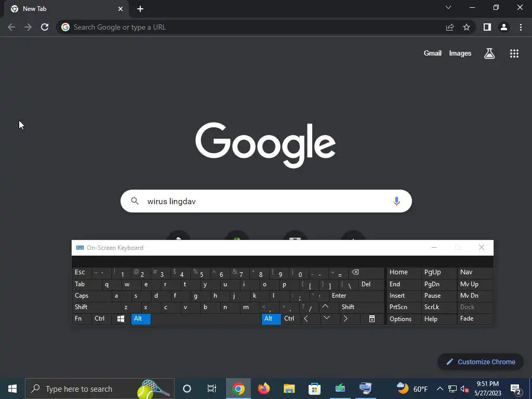Image resolution: width=532 pixels, height=399 pixels.
Task: Toggle the Fn key
Action: point(82,318)
